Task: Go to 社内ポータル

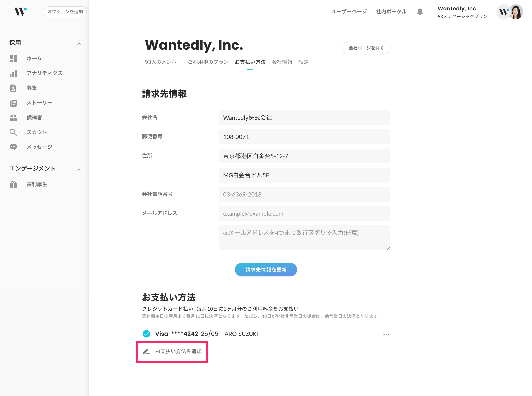Action: click(x=391, y=11)
